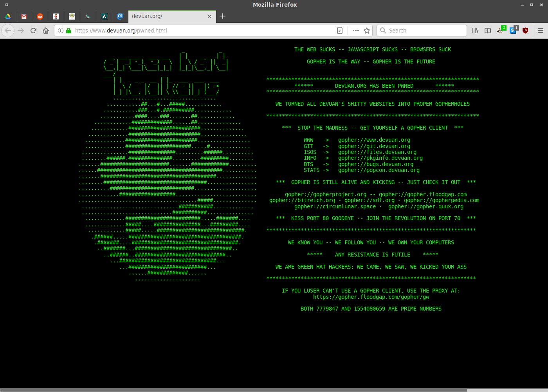Open the extension with green 0 badge
Screen dimensions: 548x392
click(x=501, y=30)
